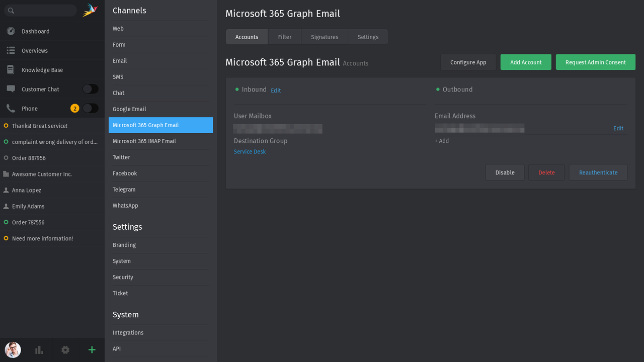Screen dimensions: 644x362
Task: Open the monitoring bar chart icon
Action: [x=39, y=349]
